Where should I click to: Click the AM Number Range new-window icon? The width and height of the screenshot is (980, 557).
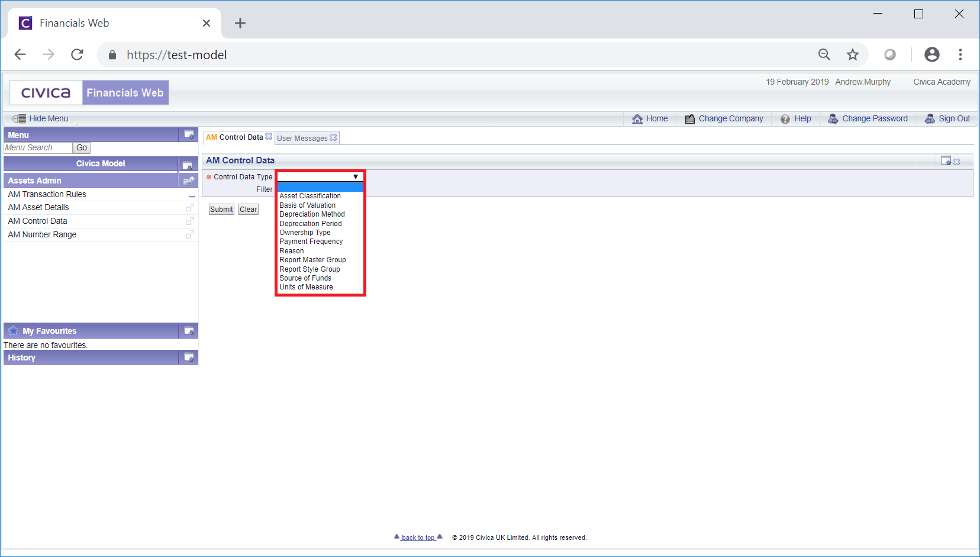(189, 235)
